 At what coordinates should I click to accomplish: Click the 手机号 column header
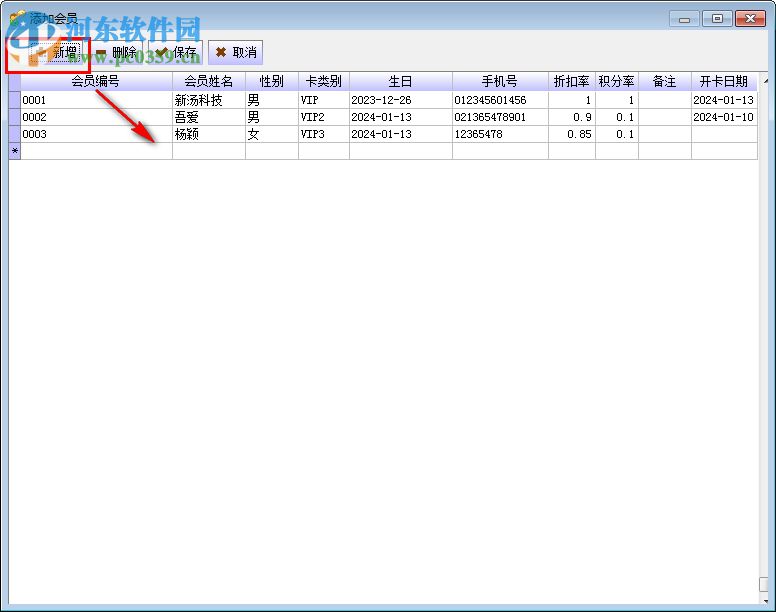500,81
